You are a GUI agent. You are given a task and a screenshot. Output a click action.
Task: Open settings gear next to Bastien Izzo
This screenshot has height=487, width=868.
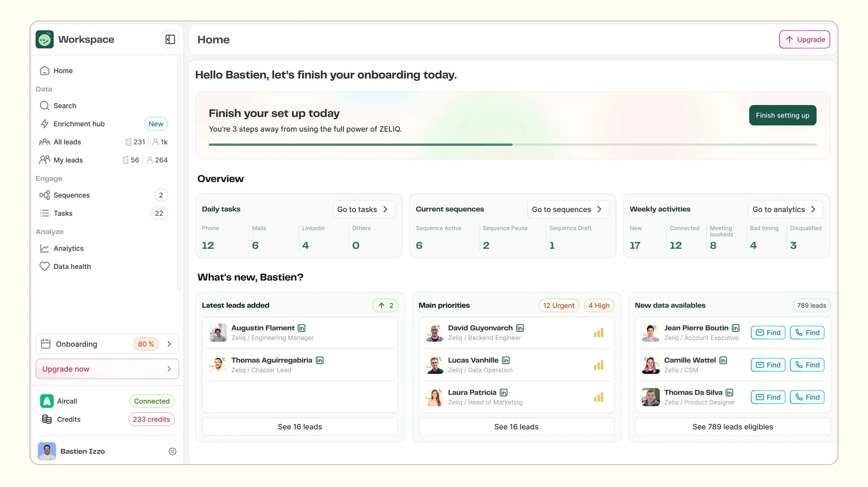click(x=172, y=451)
